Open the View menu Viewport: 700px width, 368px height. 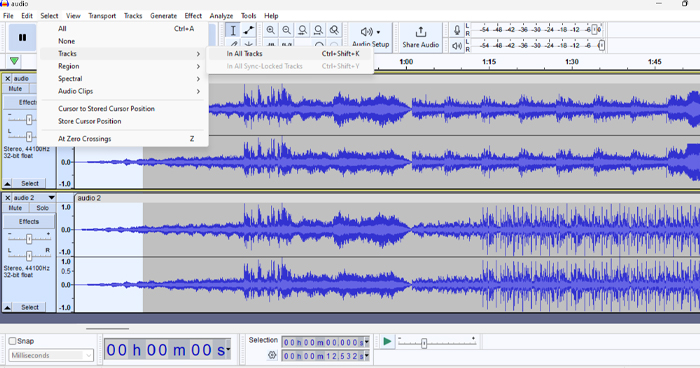tap(73, 16)
